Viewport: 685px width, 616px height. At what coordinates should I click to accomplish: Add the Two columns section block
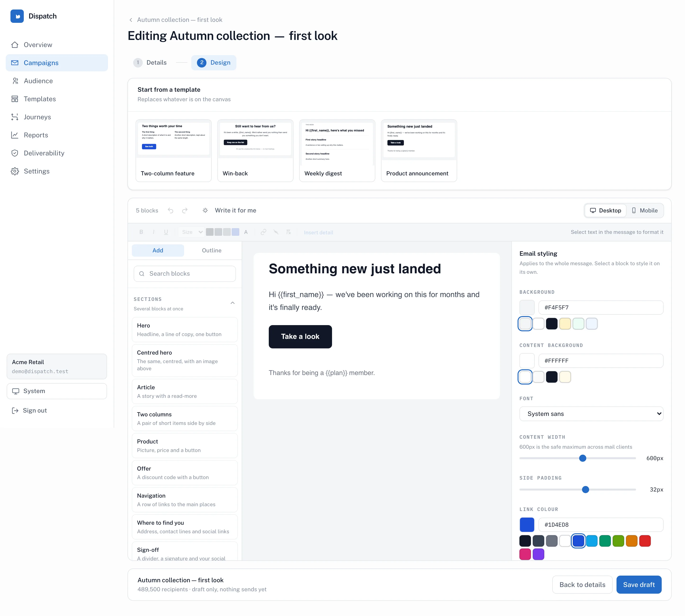185,418
